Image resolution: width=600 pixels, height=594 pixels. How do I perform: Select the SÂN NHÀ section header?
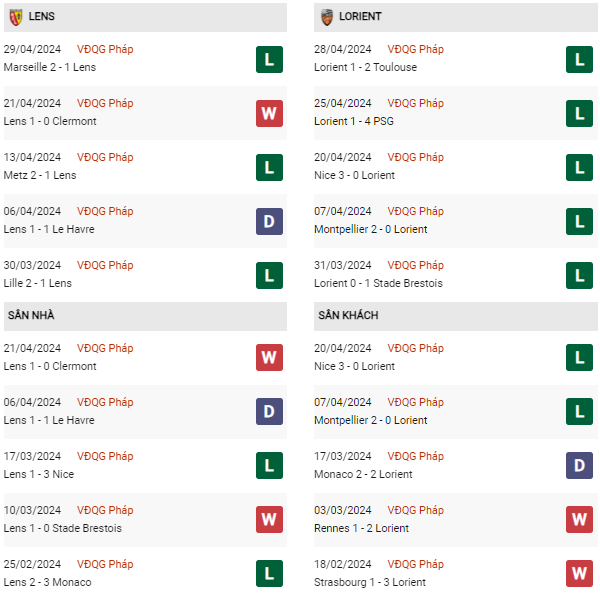pos(31,315)
